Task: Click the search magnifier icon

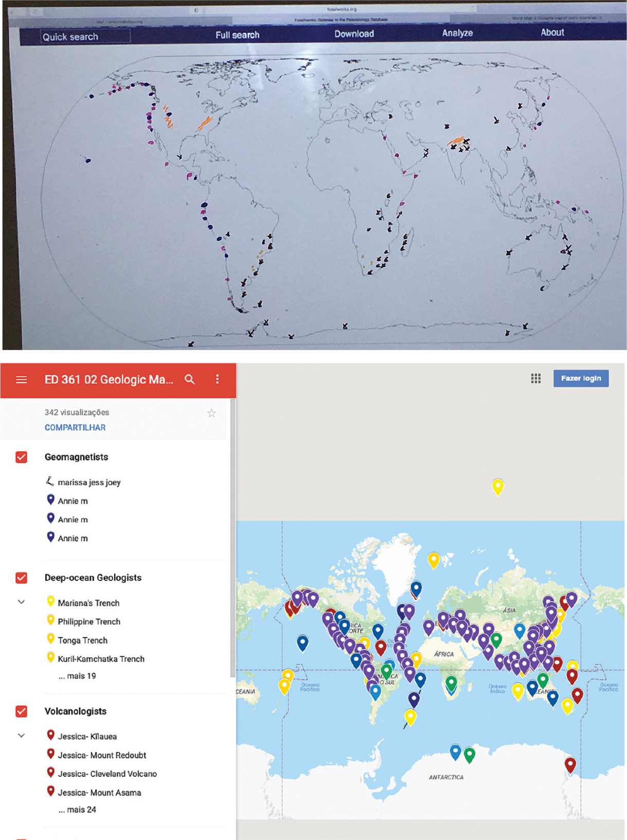Action: (x=190, y=379)
